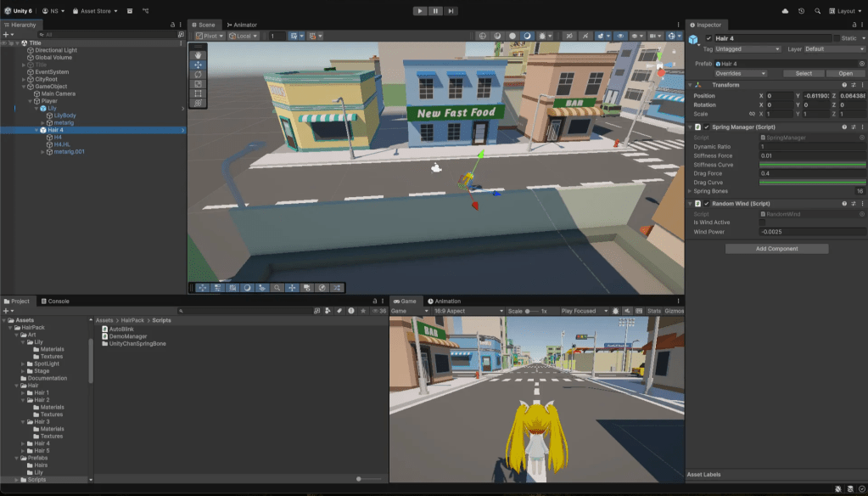Enable the Is Wind Active checkbox

(x=762, y=223)
